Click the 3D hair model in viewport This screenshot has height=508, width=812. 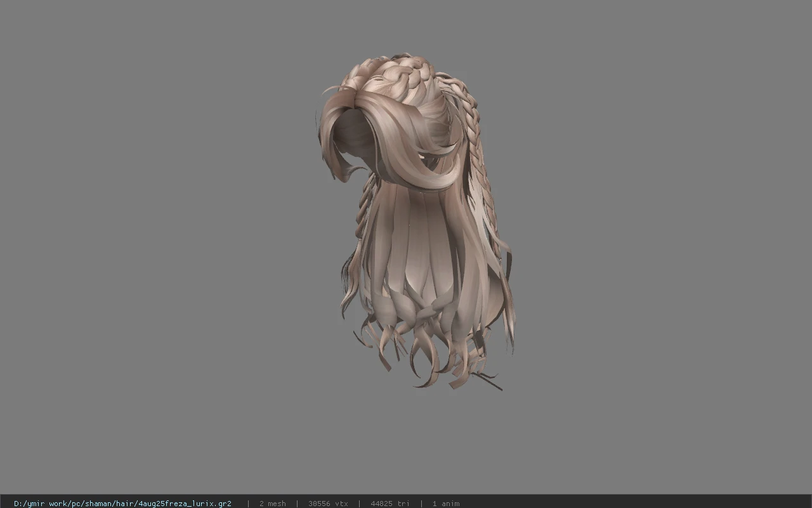(416, 222)
